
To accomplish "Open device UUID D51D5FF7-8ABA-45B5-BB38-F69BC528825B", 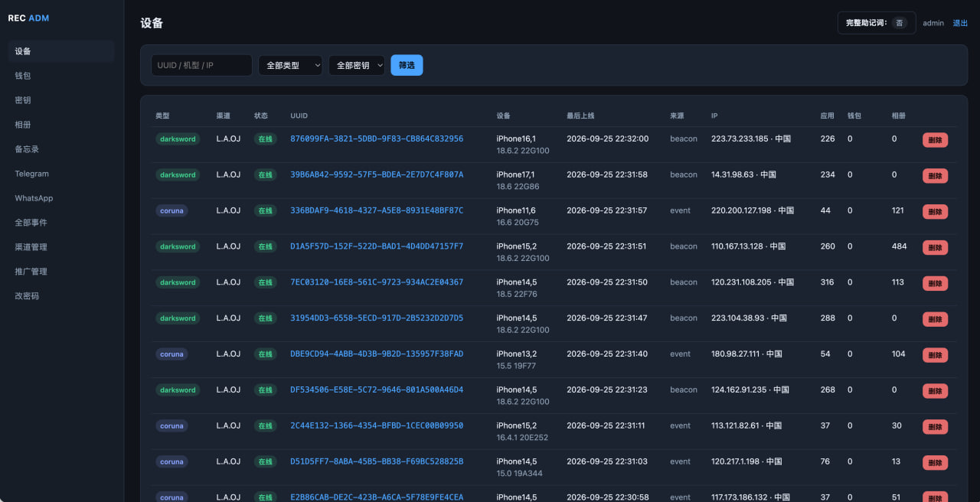I will tap(377, 461).
